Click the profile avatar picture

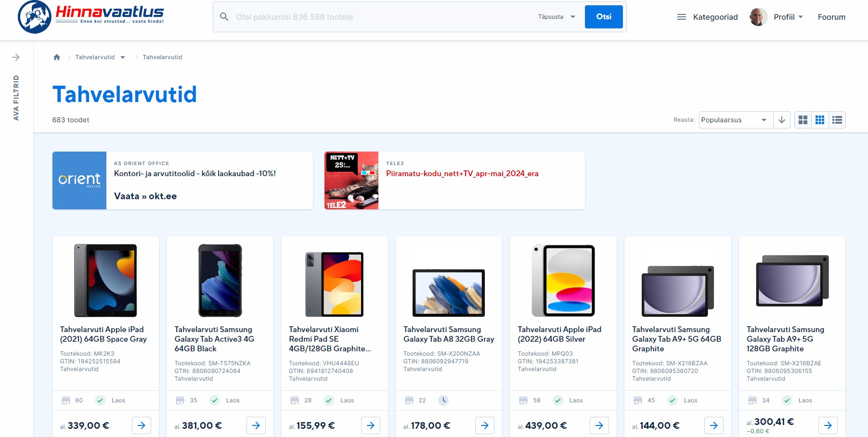point(758,17)
